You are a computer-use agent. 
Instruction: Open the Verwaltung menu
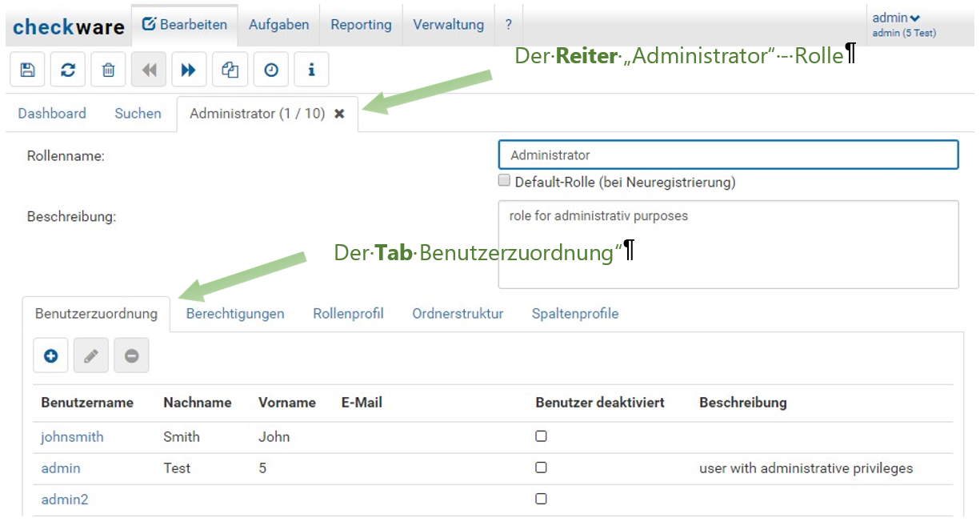[x=448, y=25]
